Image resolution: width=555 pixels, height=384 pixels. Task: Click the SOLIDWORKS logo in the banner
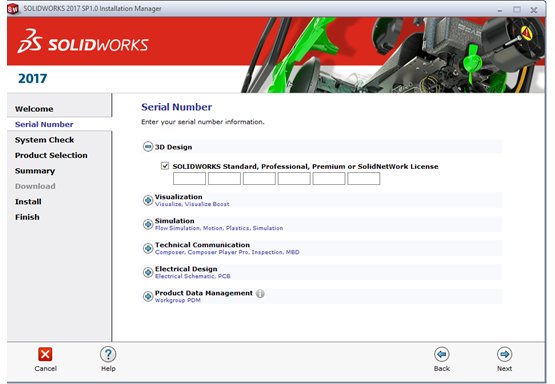point(83,42)
